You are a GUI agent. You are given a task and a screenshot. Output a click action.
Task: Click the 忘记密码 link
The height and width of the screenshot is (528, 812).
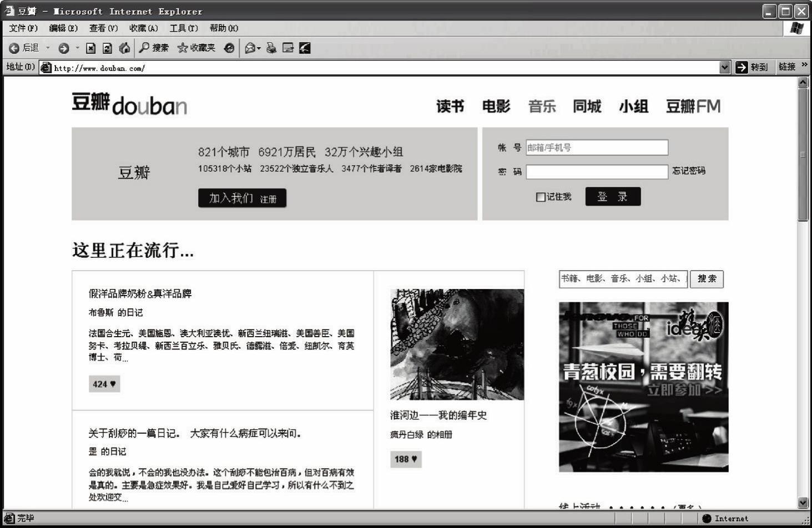pos(689,171)
